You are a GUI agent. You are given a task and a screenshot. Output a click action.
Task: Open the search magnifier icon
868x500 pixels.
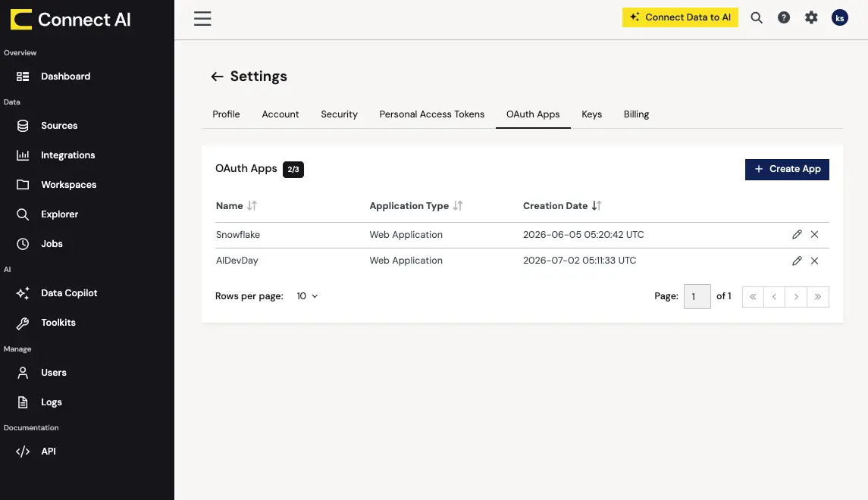(x=756, y=17)
